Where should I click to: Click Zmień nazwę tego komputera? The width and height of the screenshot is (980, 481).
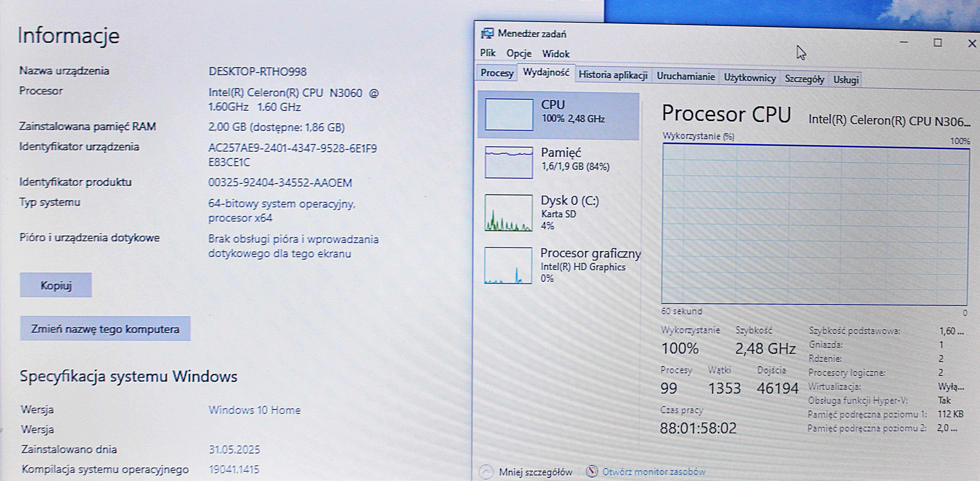[105, 329]
